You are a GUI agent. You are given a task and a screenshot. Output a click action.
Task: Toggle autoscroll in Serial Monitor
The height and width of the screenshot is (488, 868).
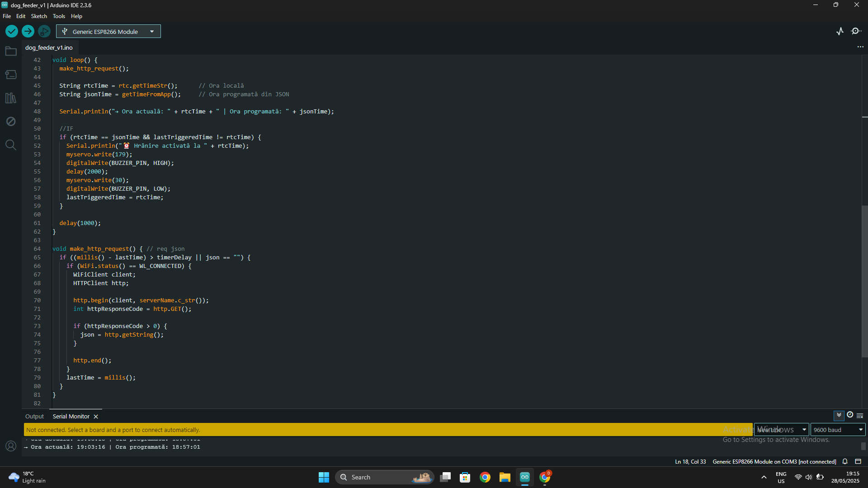coord(839,415)
